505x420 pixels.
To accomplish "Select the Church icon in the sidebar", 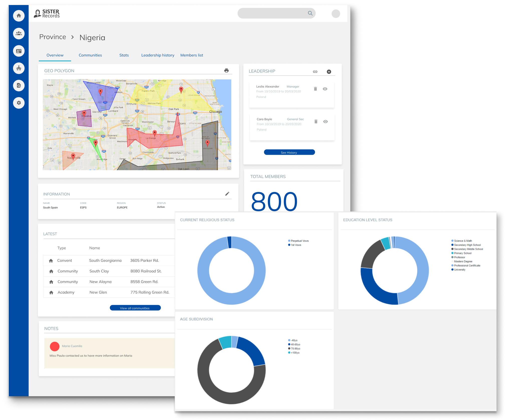I will click(x=19, y=68).
